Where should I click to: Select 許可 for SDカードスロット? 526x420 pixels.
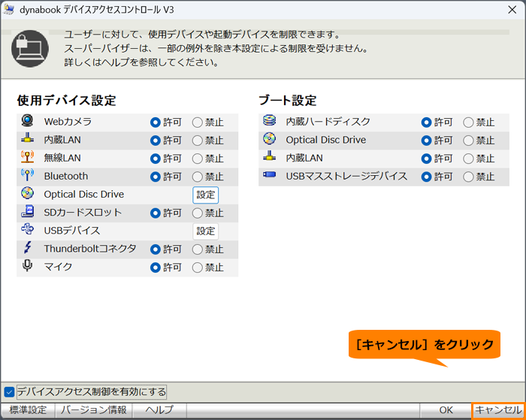tap(156, 213)
